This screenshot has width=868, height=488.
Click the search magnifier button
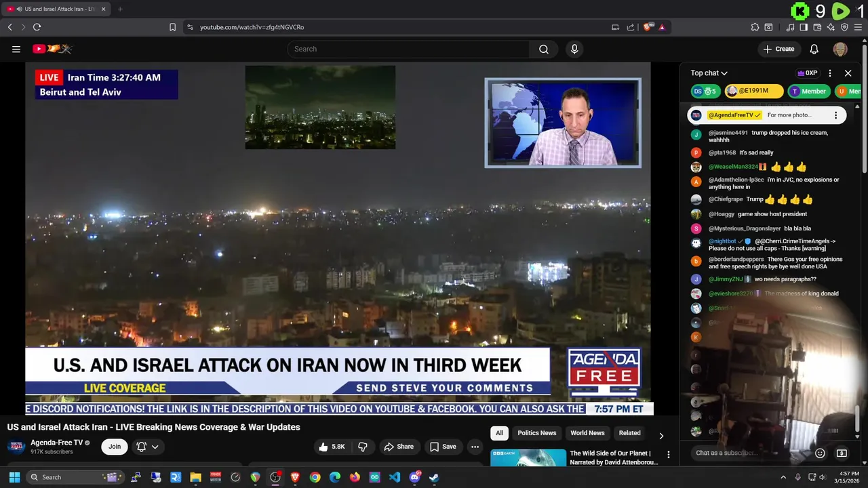point(544,49)
